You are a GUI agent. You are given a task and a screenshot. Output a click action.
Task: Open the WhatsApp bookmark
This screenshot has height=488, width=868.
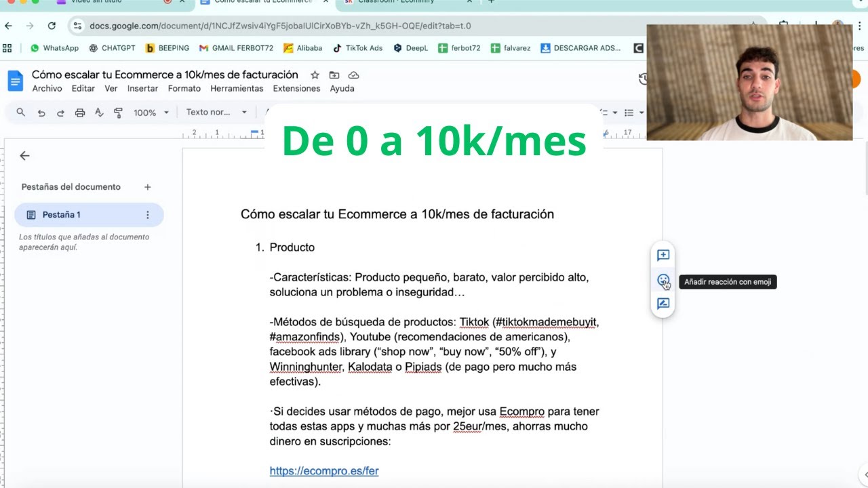pos(54,48)
